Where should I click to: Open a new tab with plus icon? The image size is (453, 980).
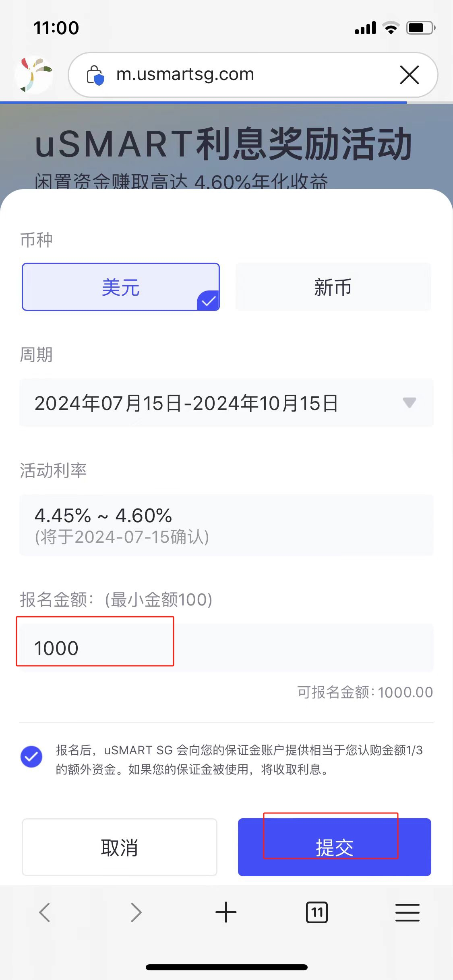click(x=226, y=912)
